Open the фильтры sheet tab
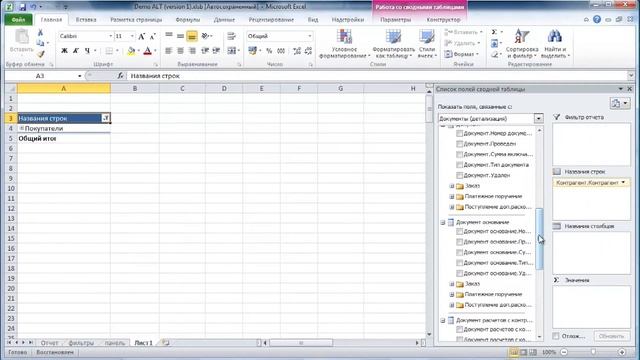 [81, 343]
